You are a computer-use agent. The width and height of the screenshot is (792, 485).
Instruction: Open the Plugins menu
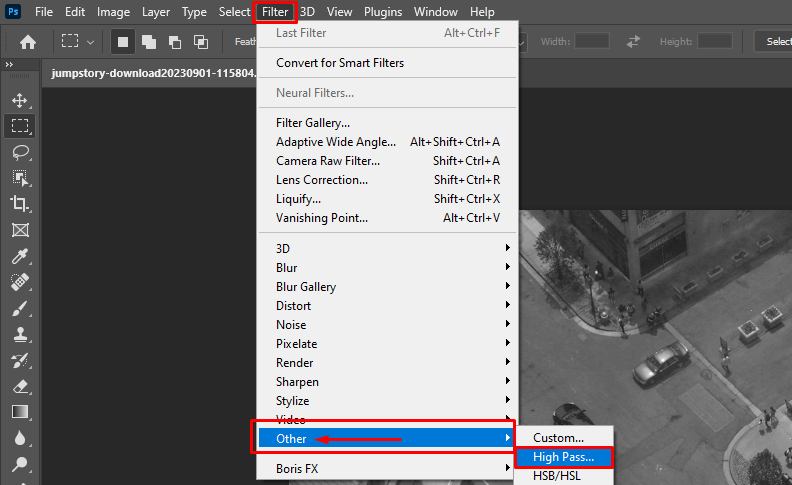(383, 12)
